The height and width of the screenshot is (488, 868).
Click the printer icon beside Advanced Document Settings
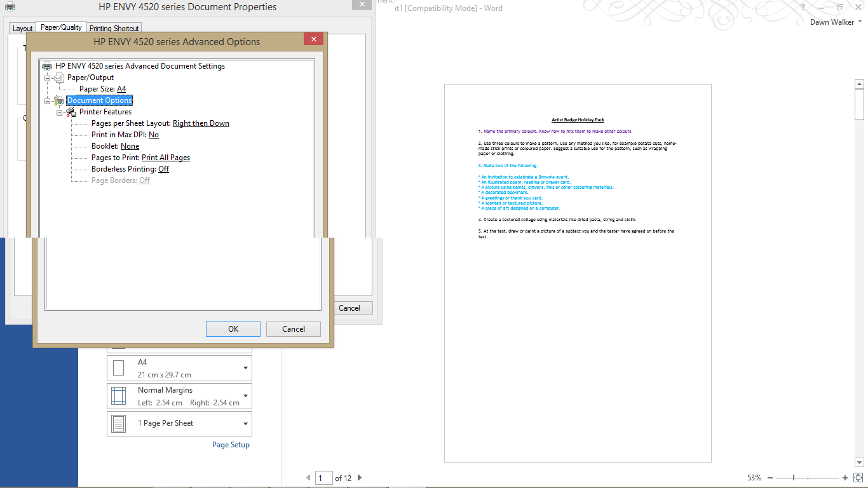click(47, 66)
